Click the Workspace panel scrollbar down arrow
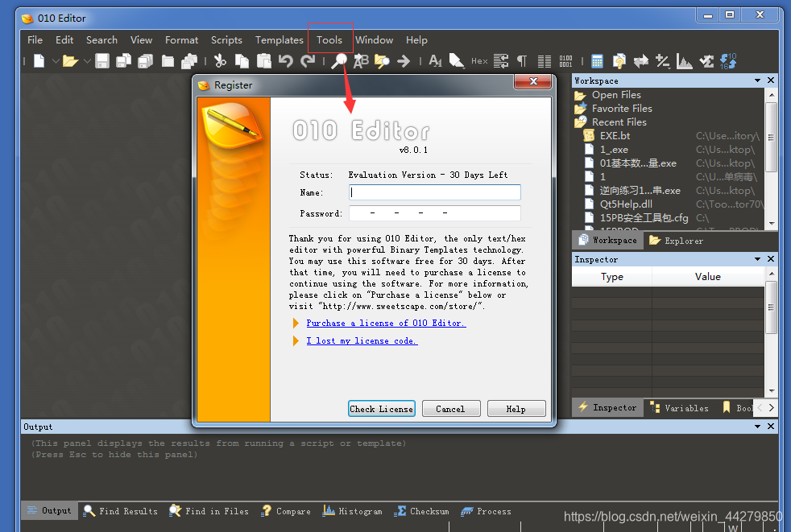791x532 pixels. [x=772, y=224]
